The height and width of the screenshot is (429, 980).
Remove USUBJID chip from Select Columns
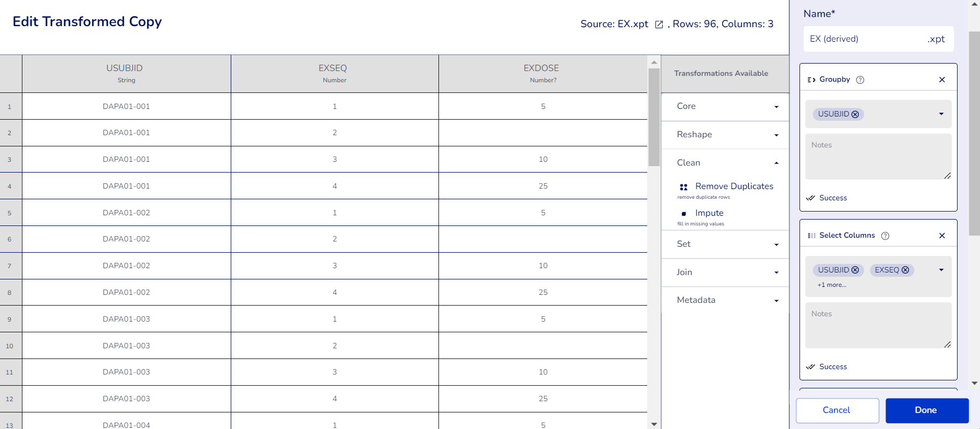pos(855,270)
